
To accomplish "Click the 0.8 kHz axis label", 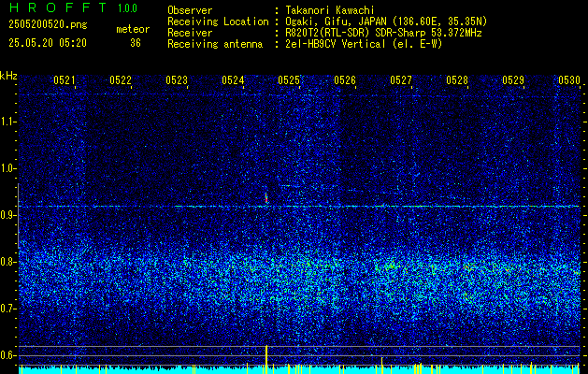I will [7, 262].
